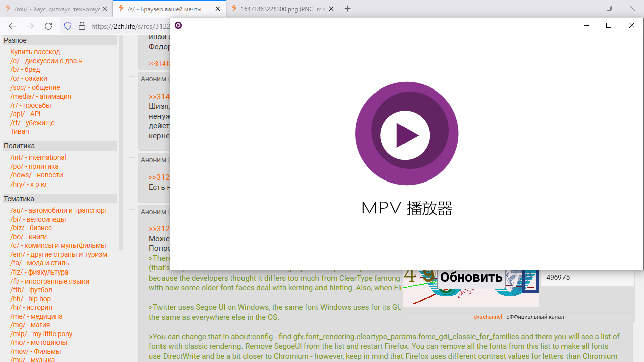644x362 pixels.
Task: Click the MPV window title bar icon
Action: coord(178,25)
